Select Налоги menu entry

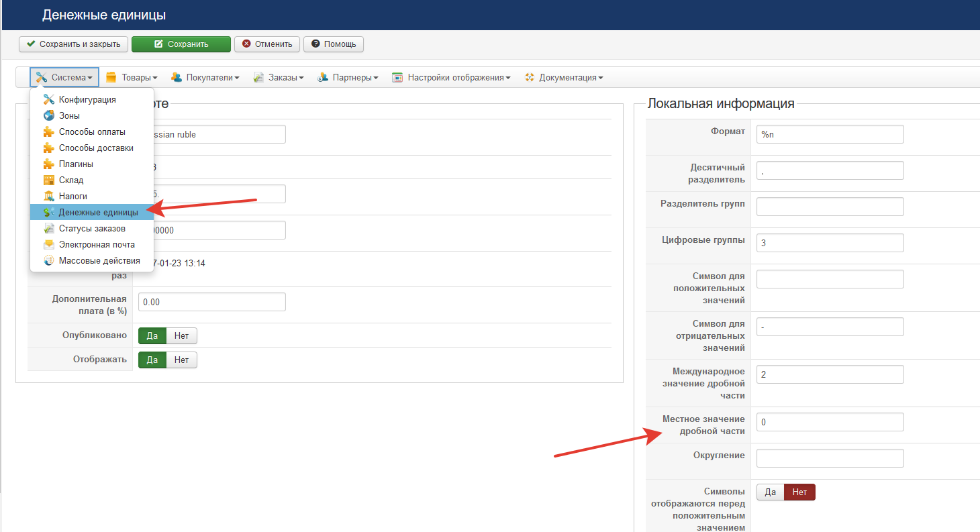(92, 196)
